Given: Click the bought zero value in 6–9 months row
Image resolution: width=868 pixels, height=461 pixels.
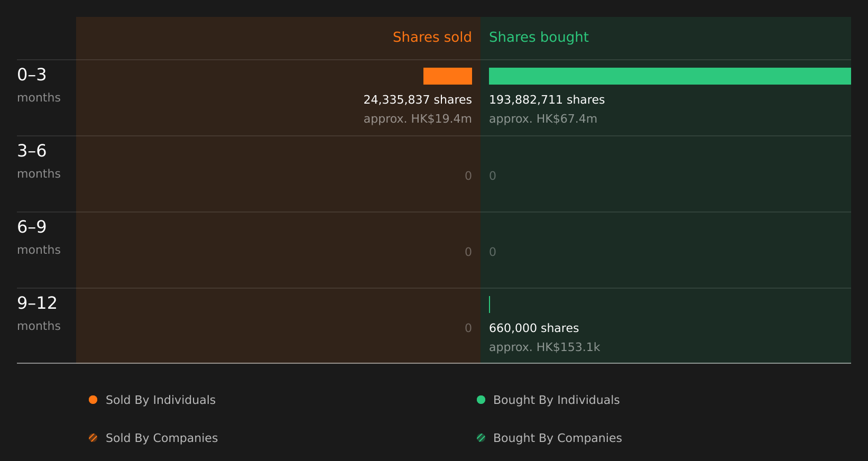Looking at the screenshot, I should coord(493,252).
